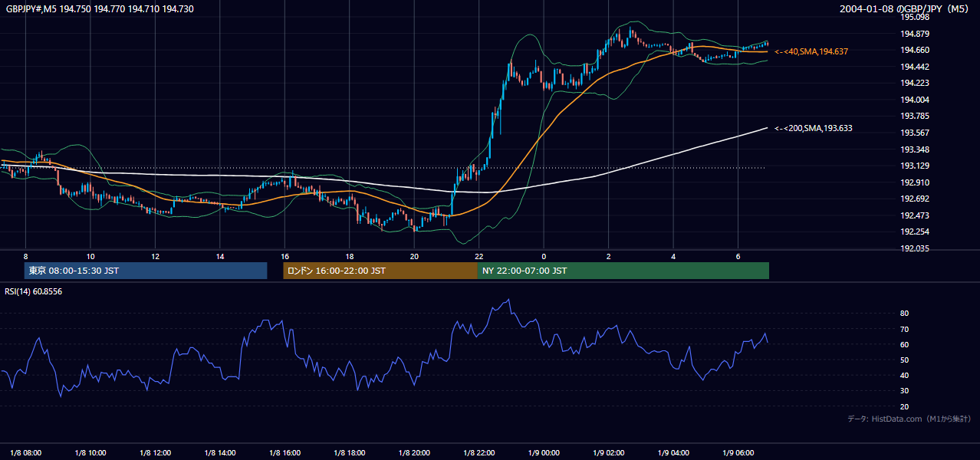980x460 pixels.
Task: Click the 1/8 20:00 date label
Action: (414, 452)
